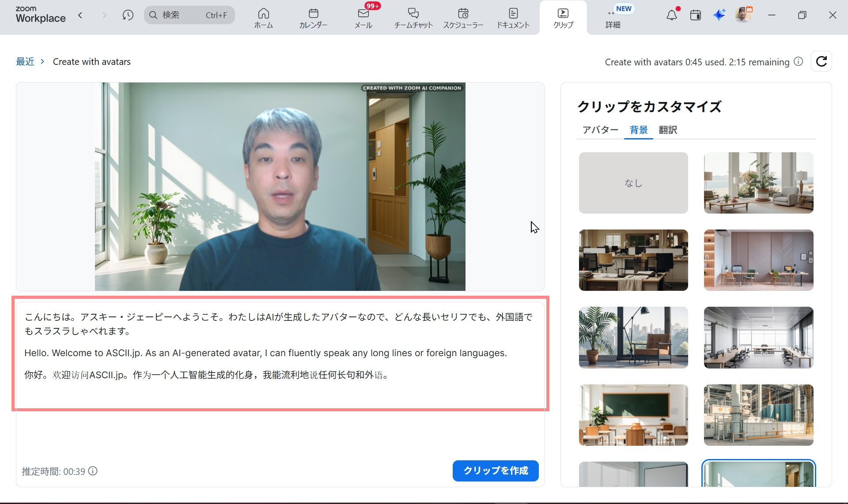Viewport: 848px width, 504px height.
Task: Click info icon next to estimated time
Action: (93, 471)
